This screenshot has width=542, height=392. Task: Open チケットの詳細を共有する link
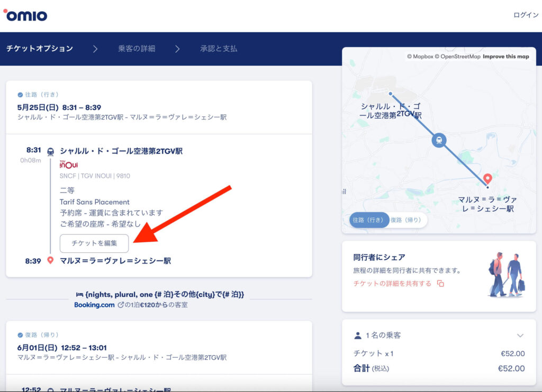[392, 284]
